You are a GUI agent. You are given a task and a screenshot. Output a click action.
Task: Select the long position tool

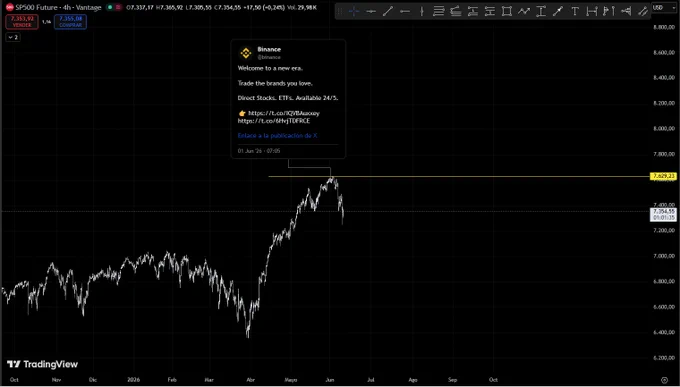click(x=473, y=12)
